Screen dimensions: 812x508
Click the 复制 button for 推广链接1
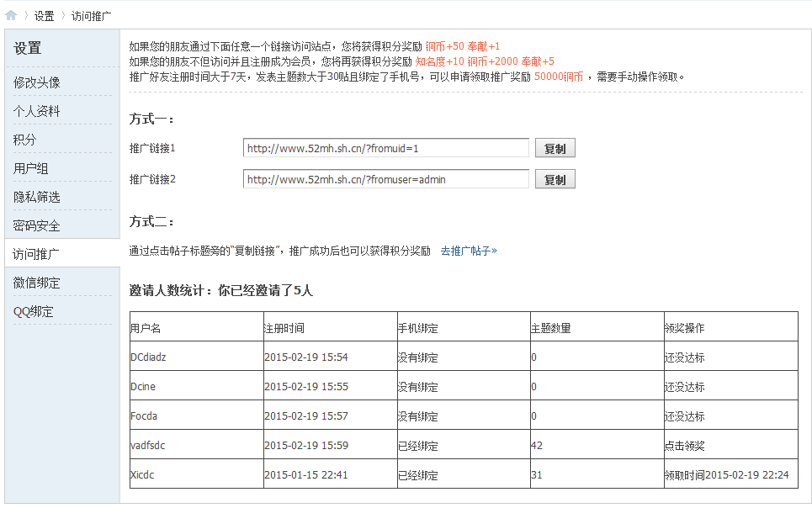point(554,147)
